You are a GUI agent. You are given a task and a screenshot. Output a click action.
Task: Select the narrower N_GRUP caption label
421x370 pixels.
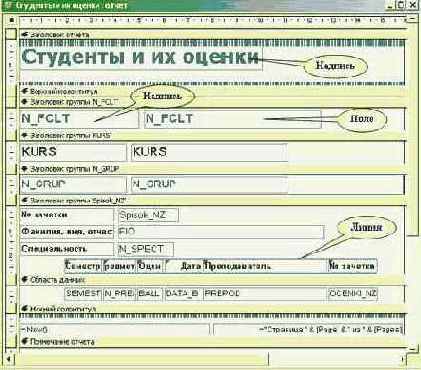73,184
